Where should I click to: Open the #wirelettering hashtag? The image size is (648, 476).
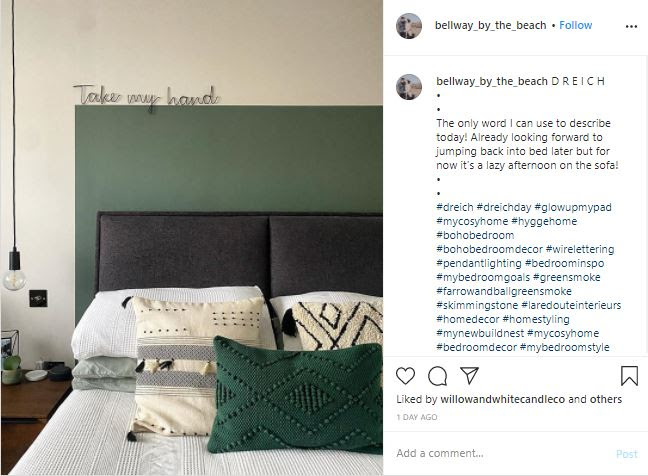coord(580,249)
